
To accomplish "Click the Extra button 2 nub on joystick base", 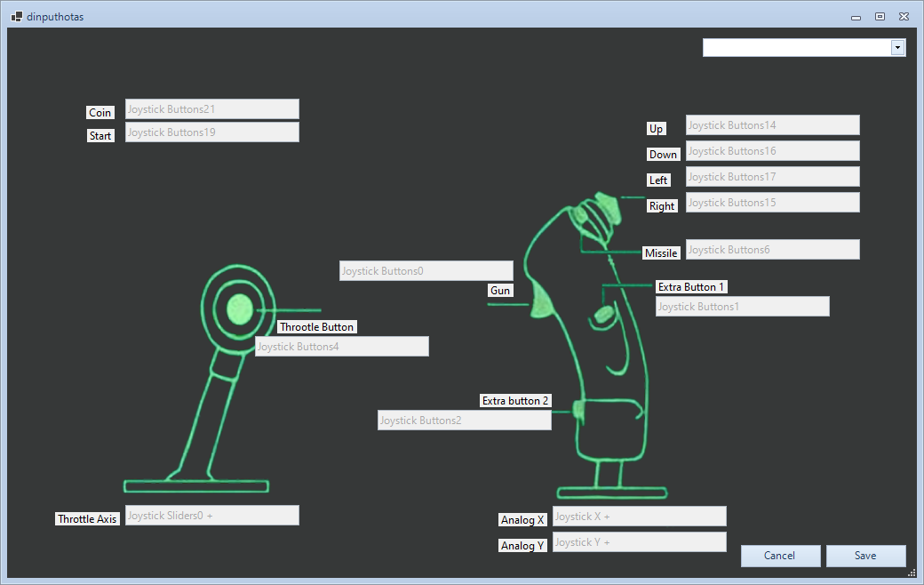I will (x=578, y=411).
